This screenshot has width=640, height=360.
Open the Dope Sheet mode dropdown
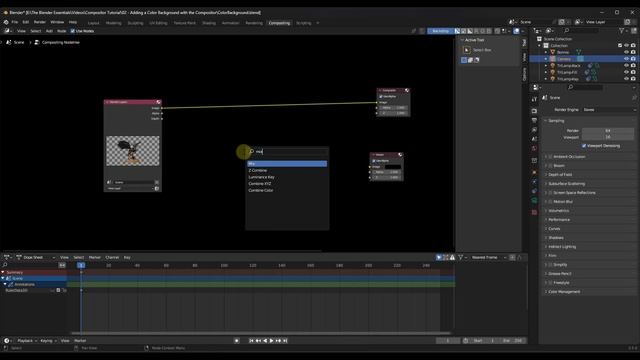point(36,258)
